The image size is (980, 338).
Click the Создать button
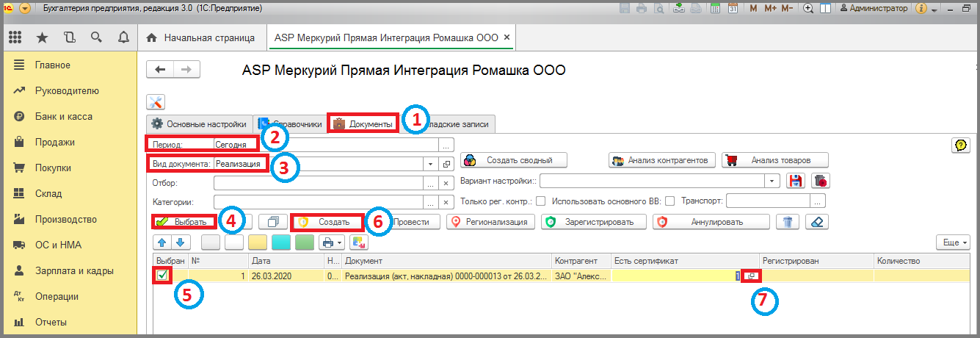pyautogui.click(x=327, y=222)
